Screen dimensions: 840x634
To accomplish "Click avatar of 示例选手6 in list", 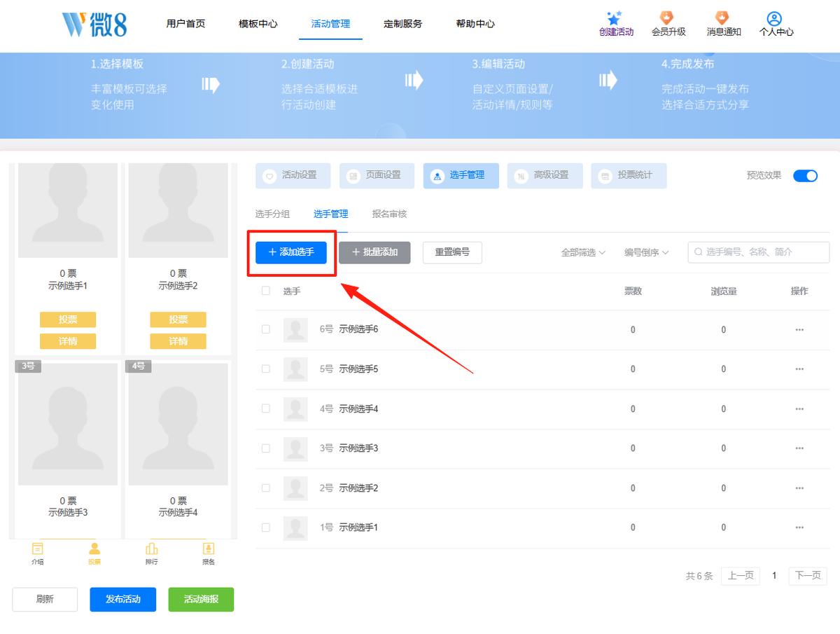I will tap(295, 330).
